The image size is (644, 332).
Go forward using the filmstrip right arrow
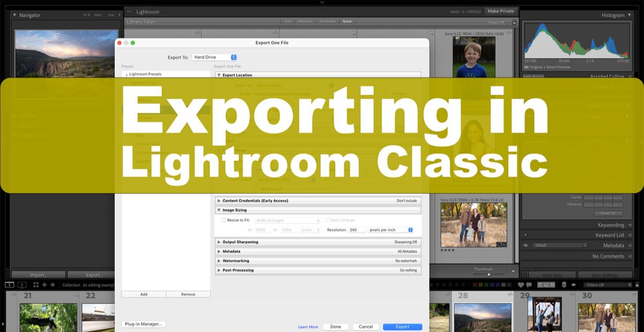point(53,285)
